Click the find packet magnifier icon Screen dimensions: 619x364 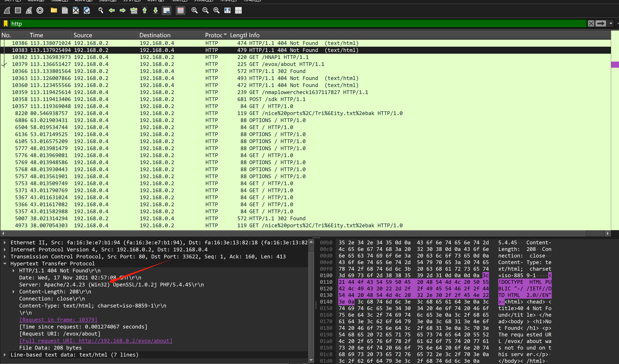101,10
